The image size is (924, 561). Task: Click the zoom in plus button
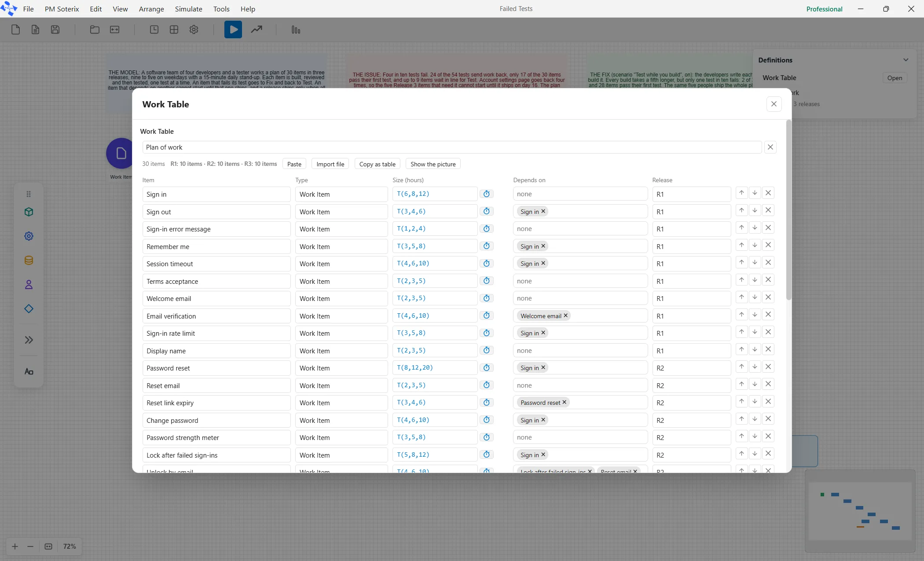(15, 546)
